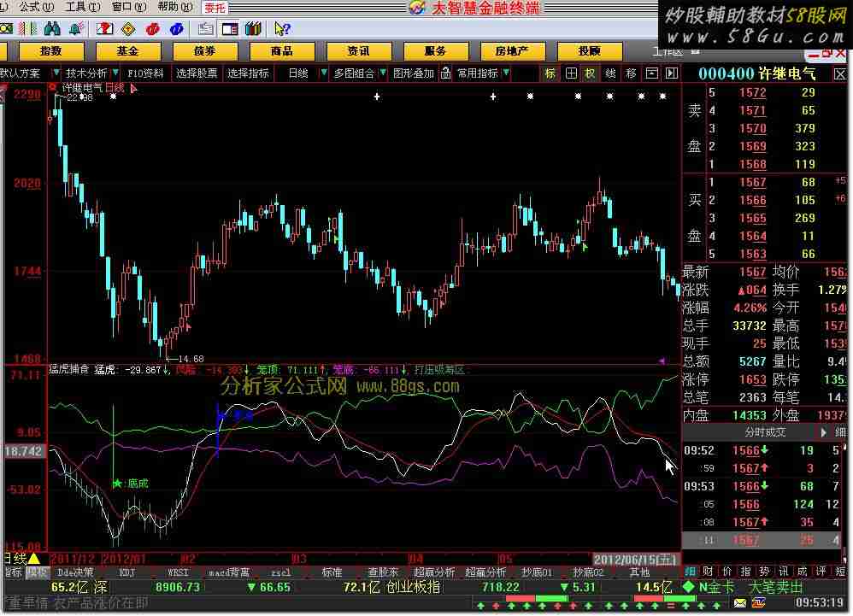Click the 2012/06/15 date box on the time axis
853x616 pixels.
(635, 559)
